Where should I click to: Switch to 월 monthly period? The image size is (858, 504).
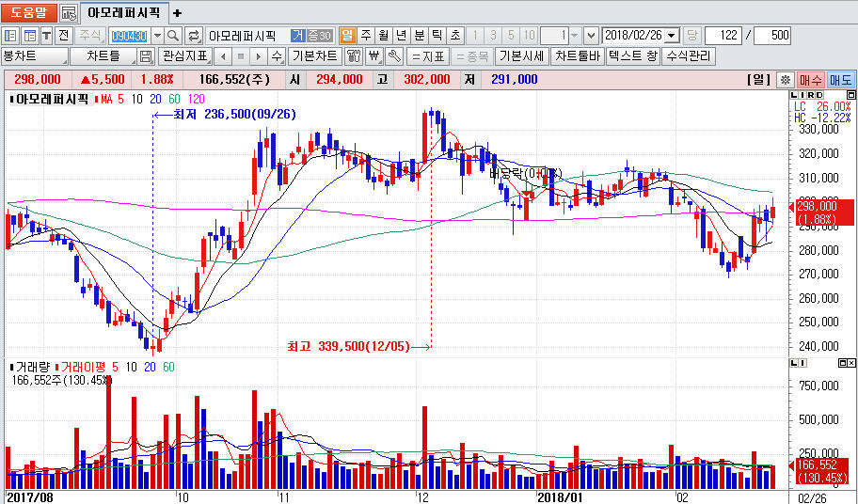383,35
